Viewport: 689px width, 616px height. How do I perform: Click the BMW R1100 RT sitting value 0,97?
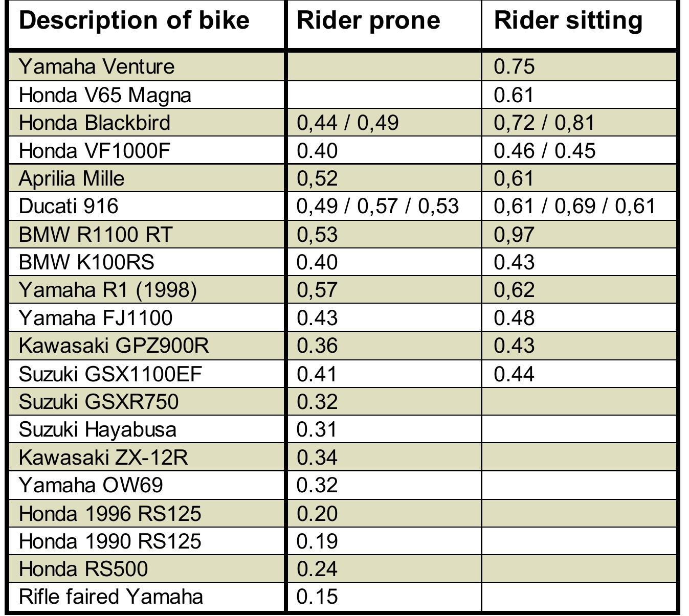click(514, 234)
